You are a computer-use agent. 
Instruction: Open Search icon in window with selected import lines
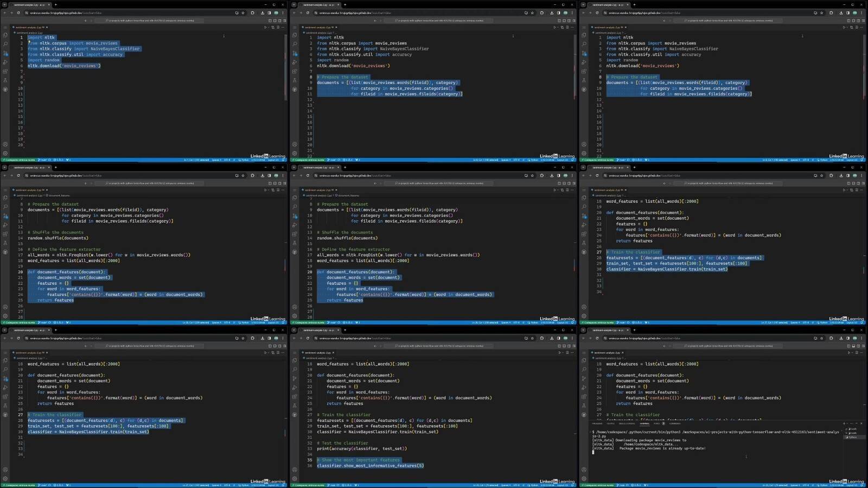(x=5, y=44)
